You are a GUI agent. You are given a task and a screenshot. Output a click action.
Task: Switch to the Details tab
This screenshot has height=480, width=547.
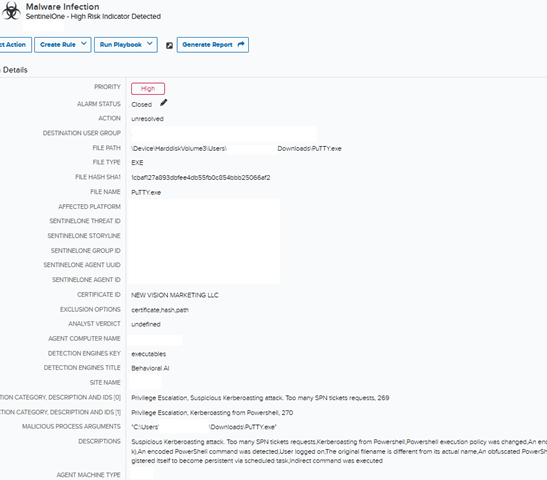15,70
